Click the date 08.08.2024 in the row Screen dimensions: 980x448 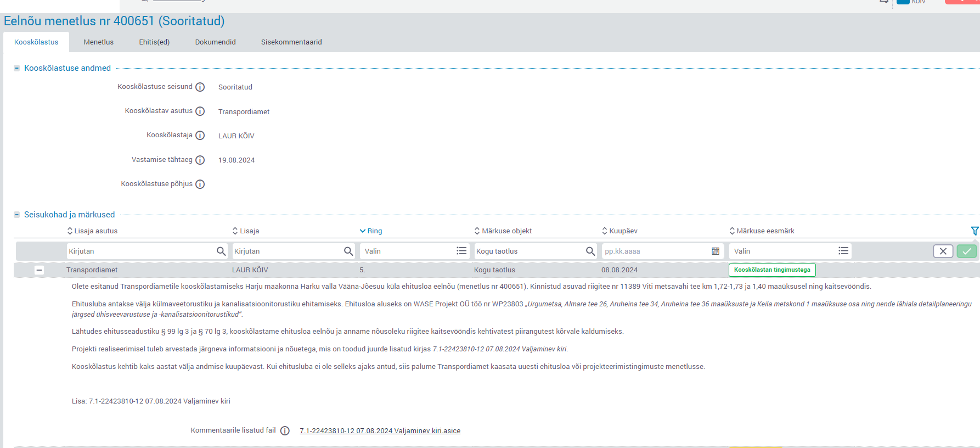pos(619,270)
